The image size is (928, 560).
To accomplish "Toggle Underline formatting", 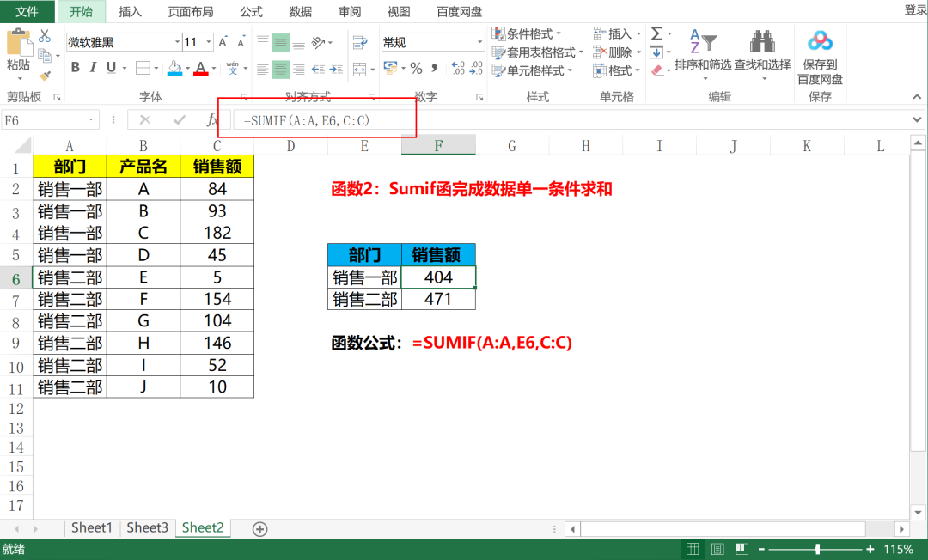I will click(111, 67).
